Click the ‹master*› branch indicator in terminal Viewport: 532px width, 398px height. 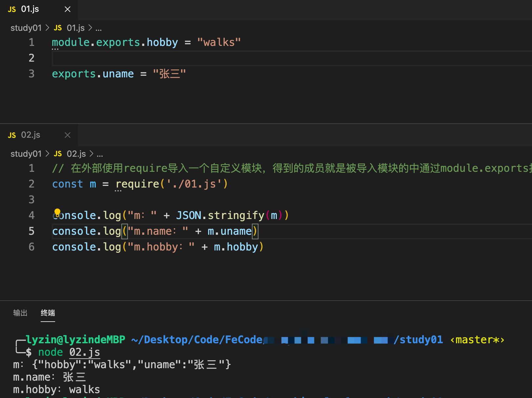477,340
